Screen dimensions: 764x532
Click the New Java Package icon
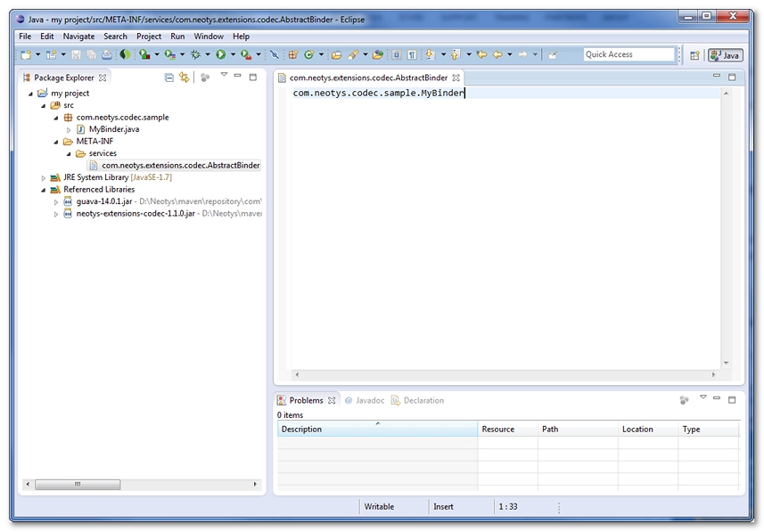[x=292, y=55]
